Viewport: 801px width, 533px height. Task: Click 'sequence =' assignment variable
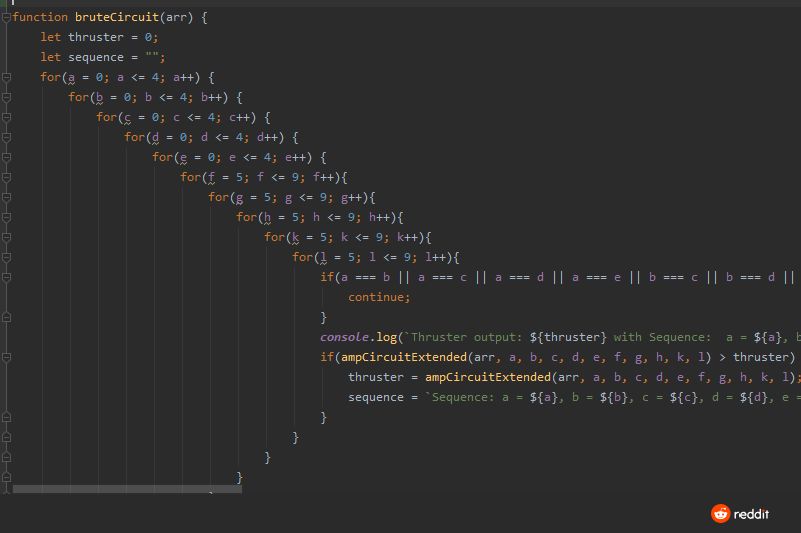tap(383, 398)
